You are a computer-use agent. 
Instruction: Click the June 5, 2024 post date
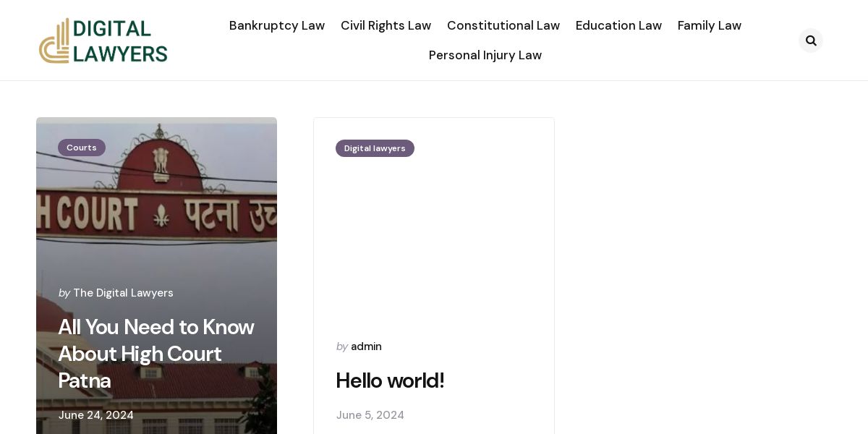click(370, 415)
